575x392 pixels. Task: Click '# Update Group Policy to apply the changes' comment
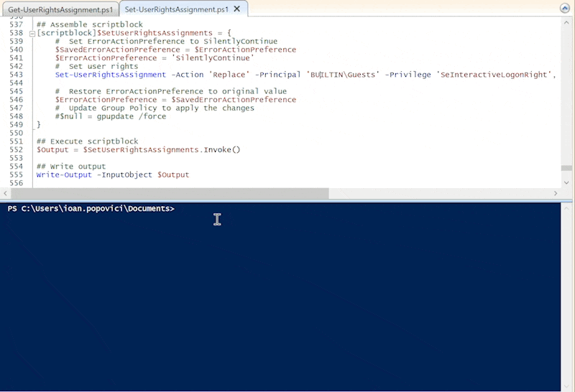[x=155, y=108]
